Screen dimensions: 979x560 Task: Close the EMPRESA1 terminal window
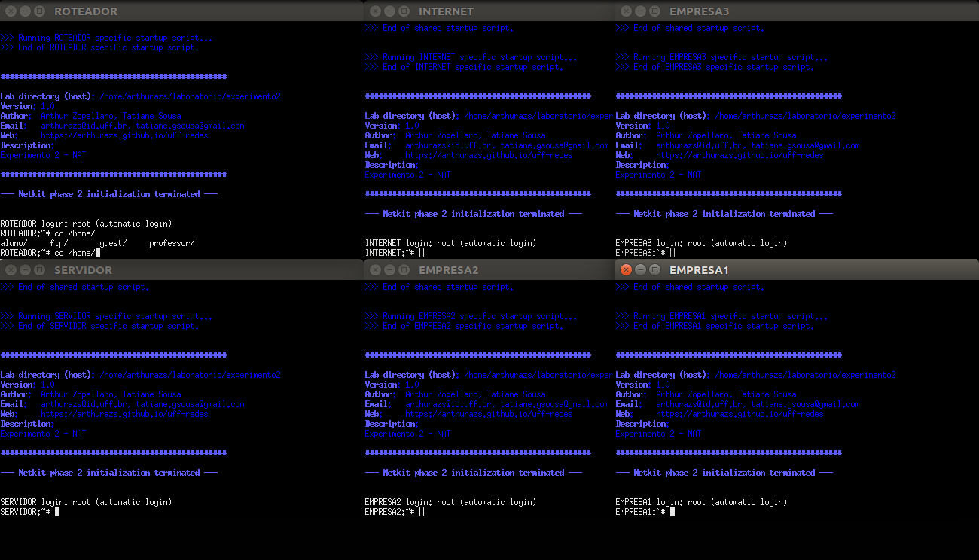click(626, 270)
